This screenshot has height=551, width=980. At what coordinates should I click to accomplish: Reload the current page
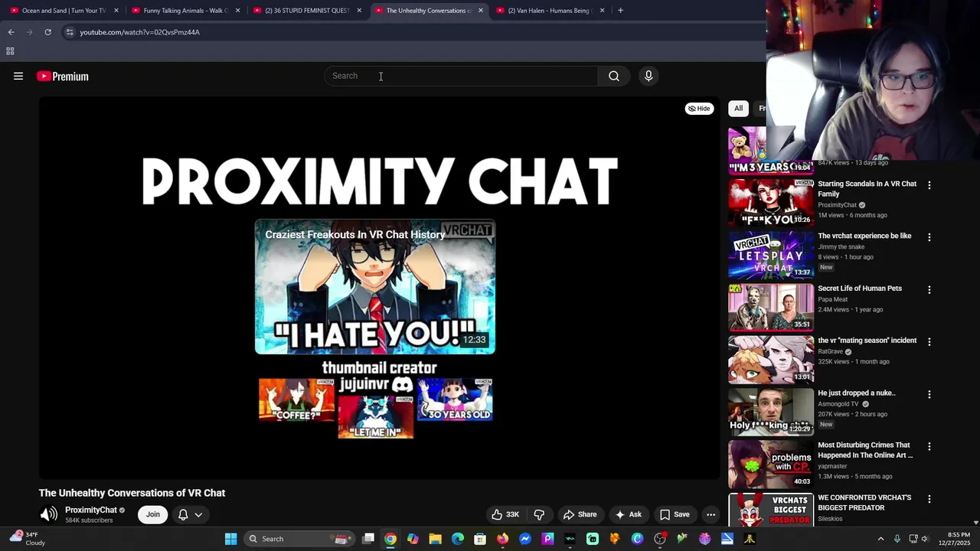pos(47,32)
